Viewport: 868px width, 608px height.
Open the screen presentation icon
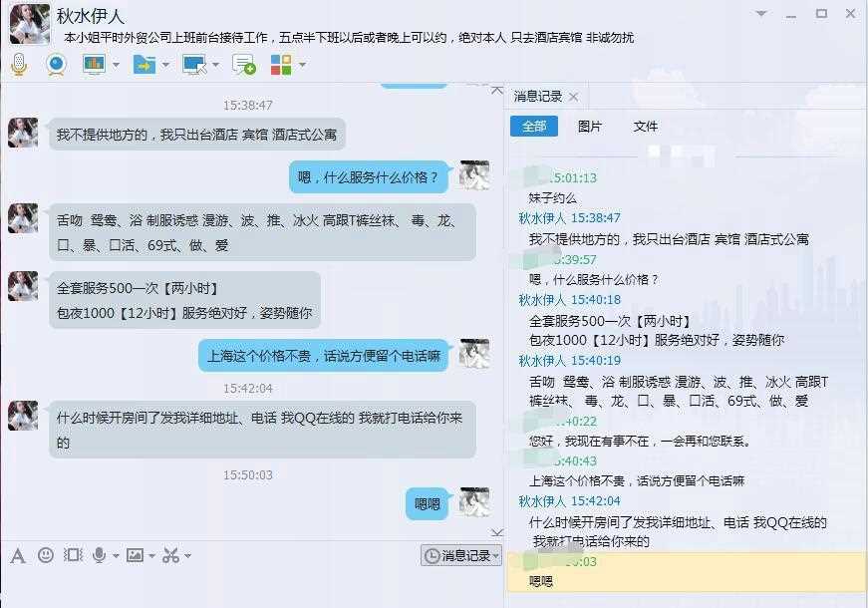tap(94, 64)
